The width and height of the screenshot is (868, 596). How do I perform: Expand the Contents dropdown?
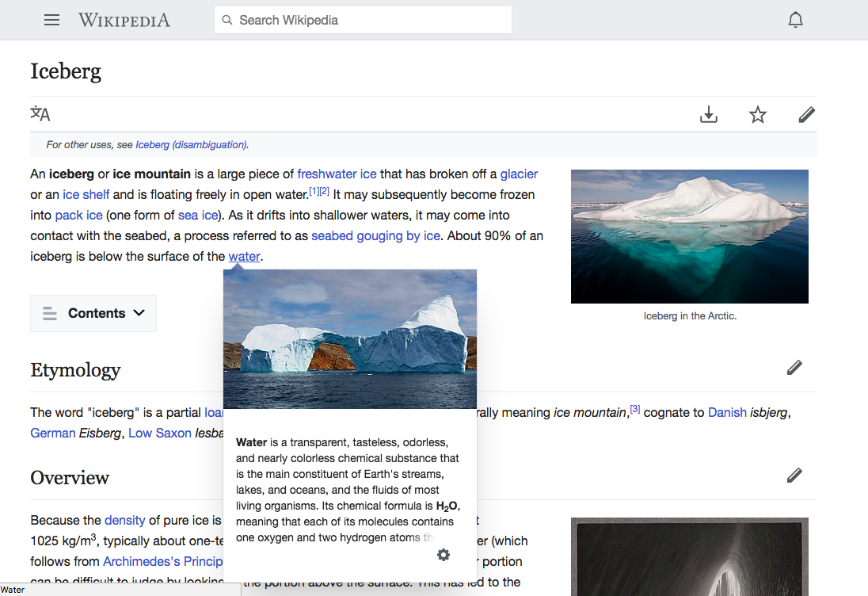click(x=93, y=313)
